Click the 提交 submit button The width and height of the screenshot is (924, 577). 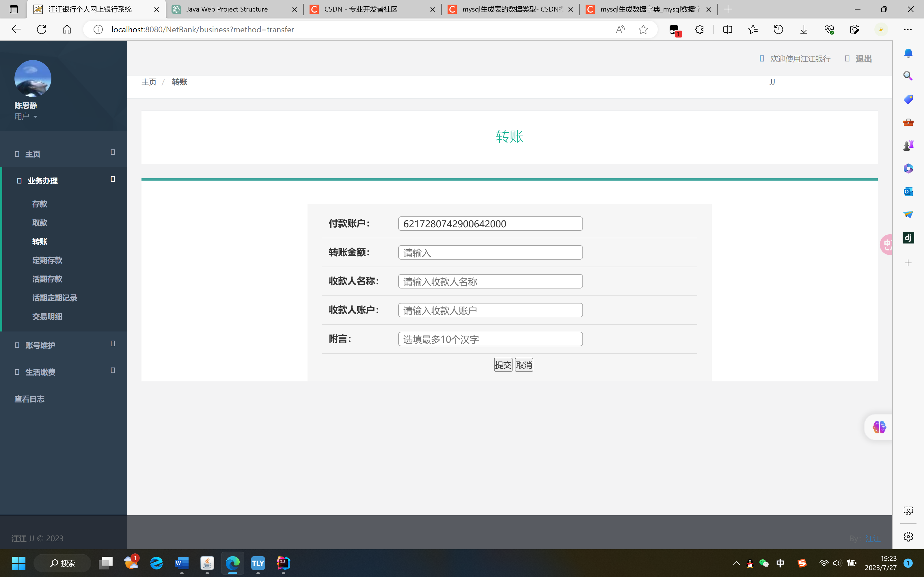(502, 364)
